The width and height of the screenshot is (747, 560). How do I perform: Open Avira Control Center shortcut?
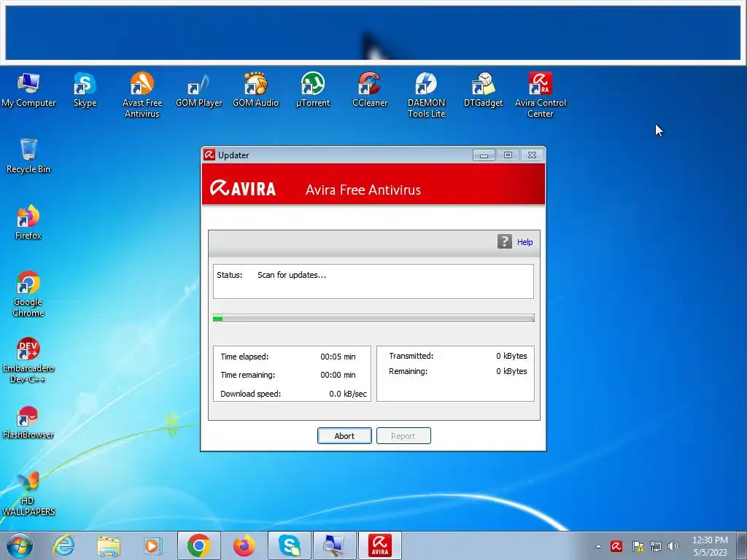click(541, 95)
